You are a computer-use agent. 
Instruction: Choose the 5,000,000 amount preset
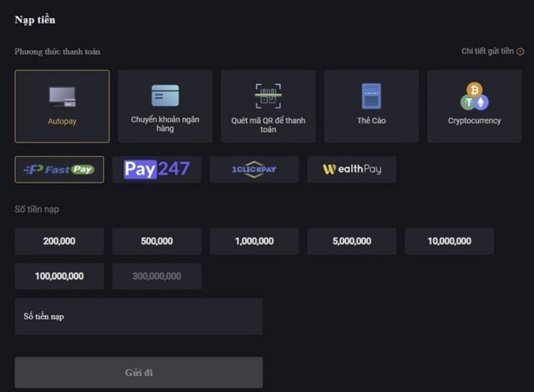point(352,241)
